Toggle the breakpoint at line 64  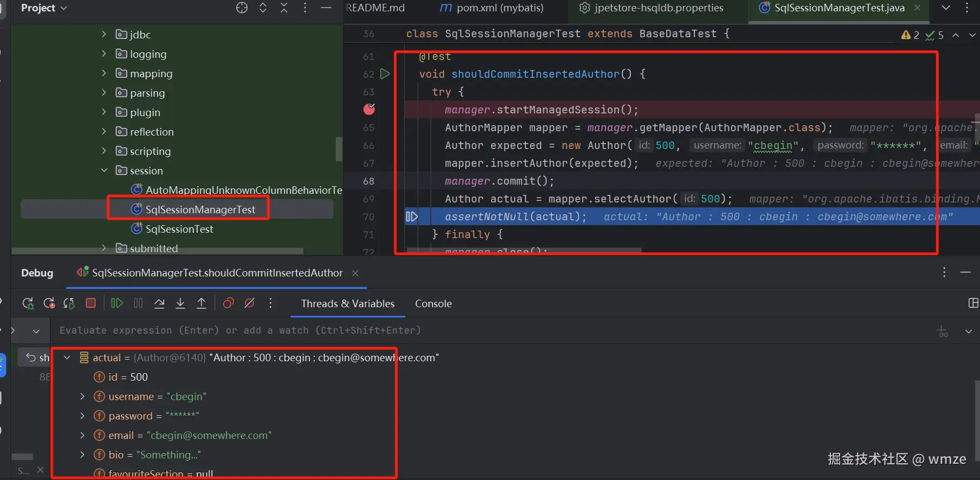coord(369,110)
